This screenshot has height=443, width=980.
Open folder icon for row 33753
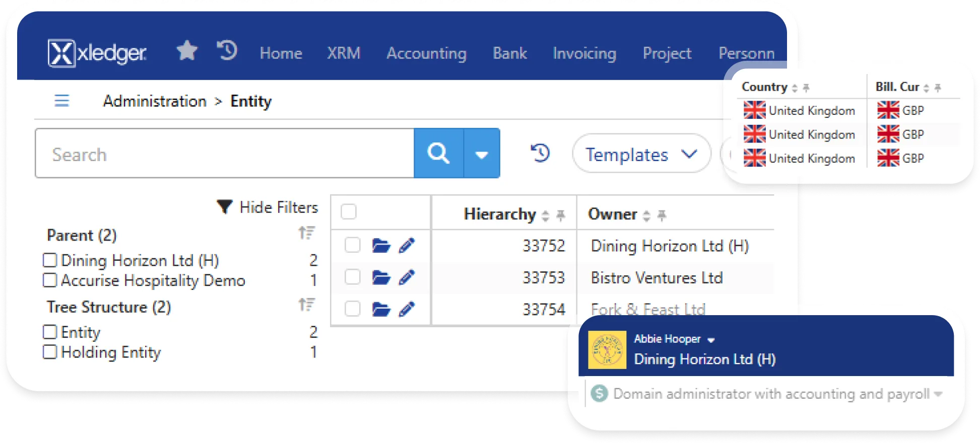(x=381, y=277)
